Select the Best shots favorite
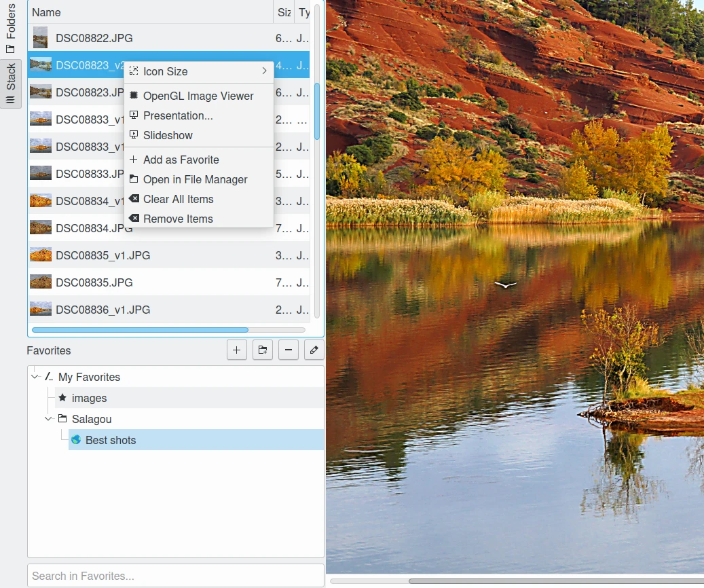 point(110,440)
